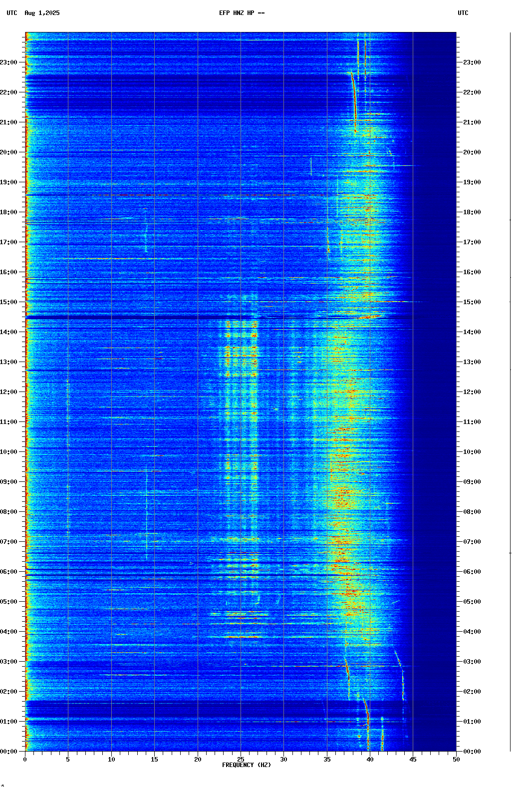Click the 'UTC' label above the right time axis

tap(463, 13)
